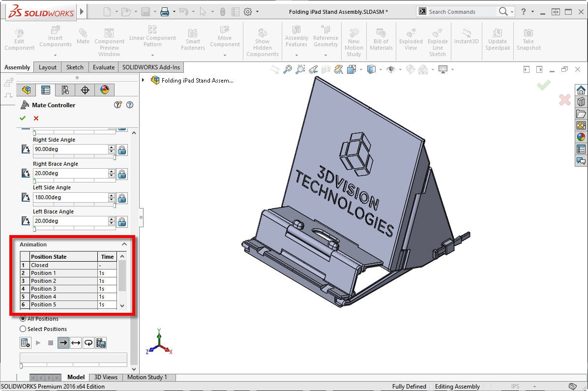Image resolution: width=588 pixels, height=391 pixels.
Task: Lock the Right Side Angle mate
Action: tap(122, 150)
